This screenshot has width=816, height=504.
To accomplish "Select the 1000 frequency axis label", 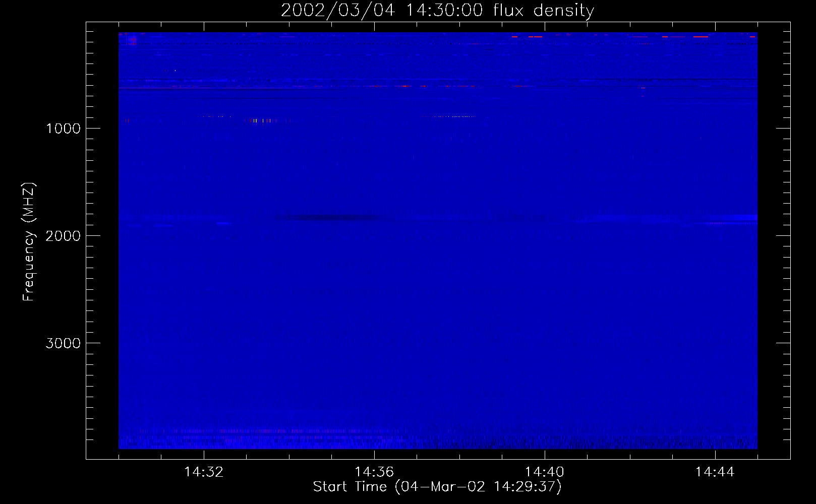I will point(63,129).
